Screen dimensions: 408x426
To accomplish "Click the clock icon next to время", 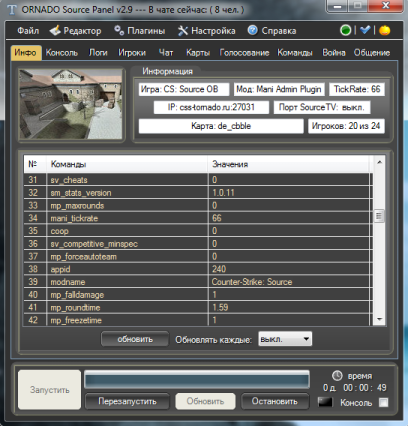I will (x=337, y=376).
